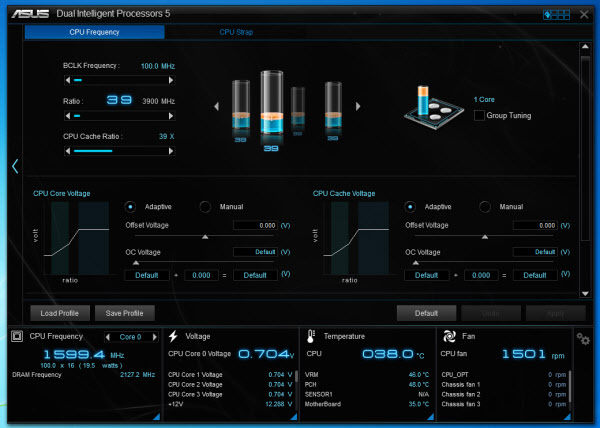600x428 pixels.
Task: Show previous core cylinder with left arrow
Action: (x=217, y=106)
